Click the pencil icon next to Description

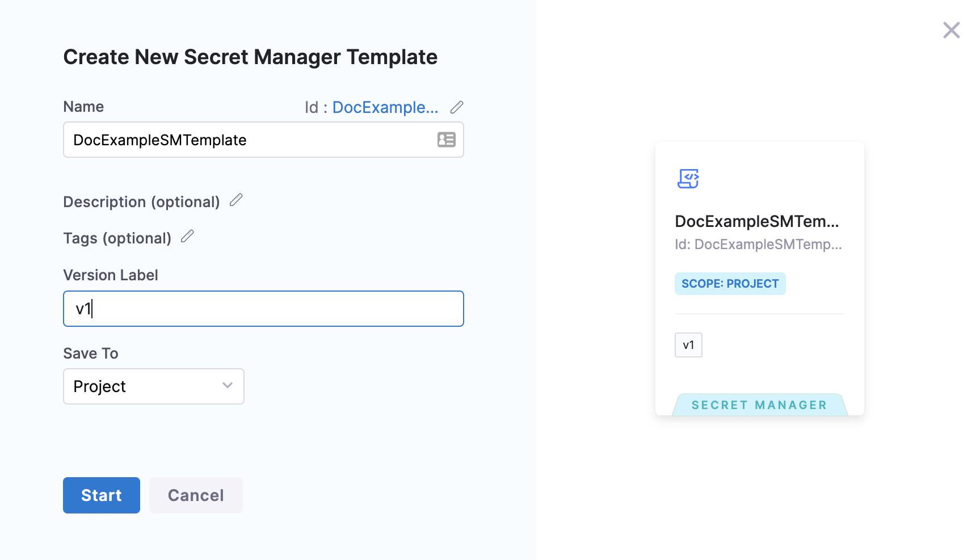[x=236, y=200]
